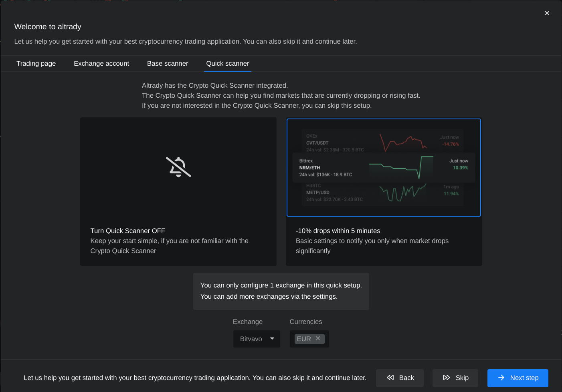Close the Welcome to altrady dialog
562x392 pixels.
(547, 13)
